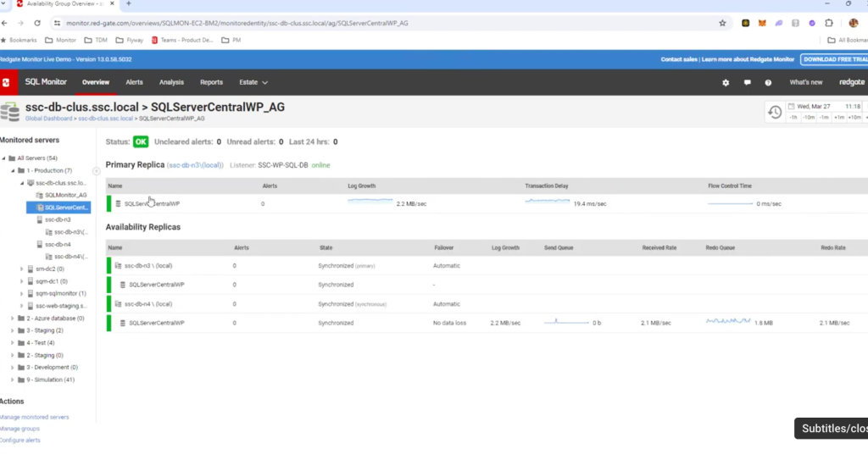Click the Redgate red logo icon
This screenshot has width=868, height=471.
(x=8, y=82)
